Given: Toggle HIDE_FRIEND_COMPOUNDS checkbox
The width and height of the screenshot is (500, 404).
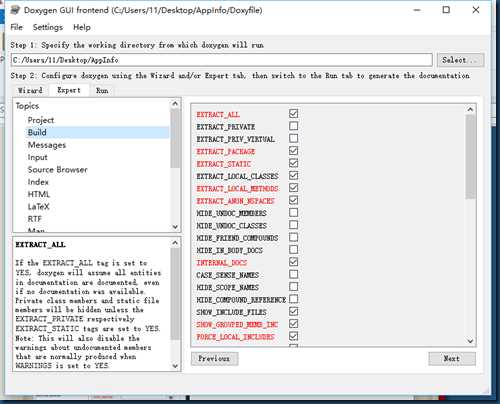Looking at the screenshot, I should pos(293,237).
